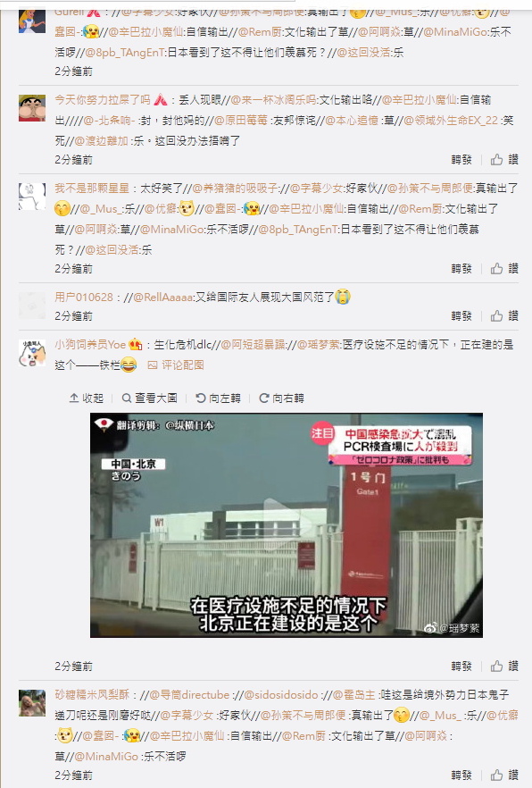Like the comment by 砂糖糯米凤梨酥

click(x=504, y=775)
